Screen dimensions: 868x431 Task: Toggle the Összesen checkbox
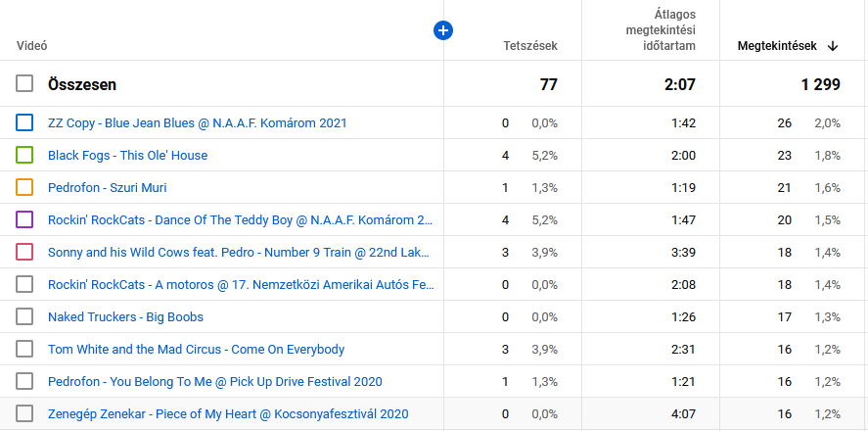24,84
